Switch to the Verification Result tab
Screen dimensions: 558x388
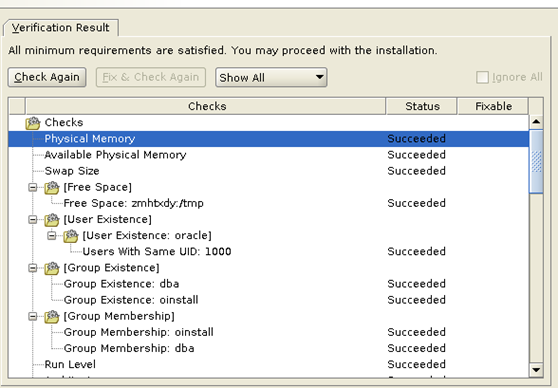point(60,27)
